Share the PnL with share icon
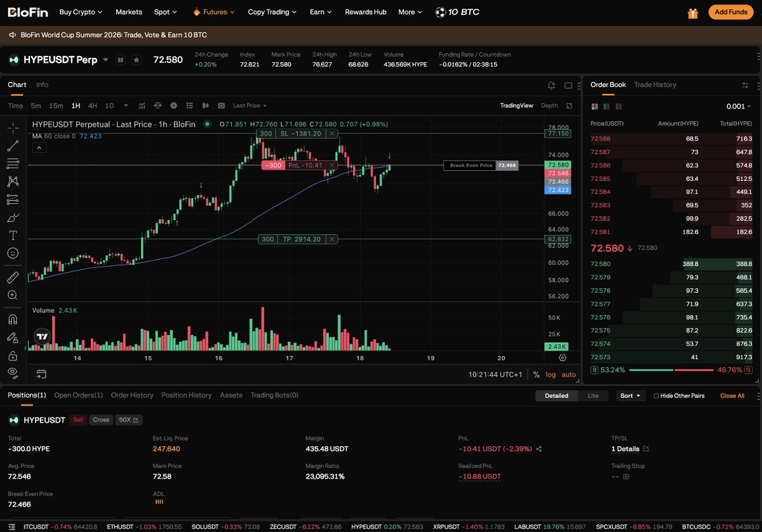The image size is (762, 532). (x=539, y=449)
